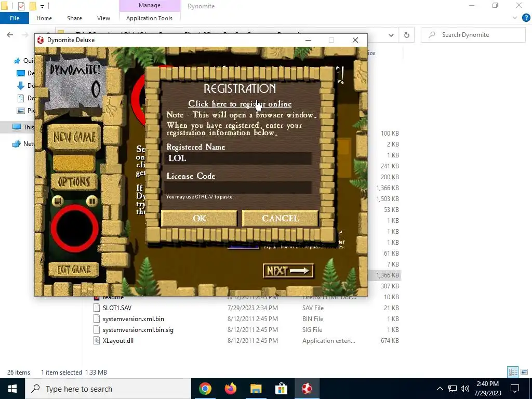
Task: Open File Explorer taskbar icon
Action: point(256,389)
